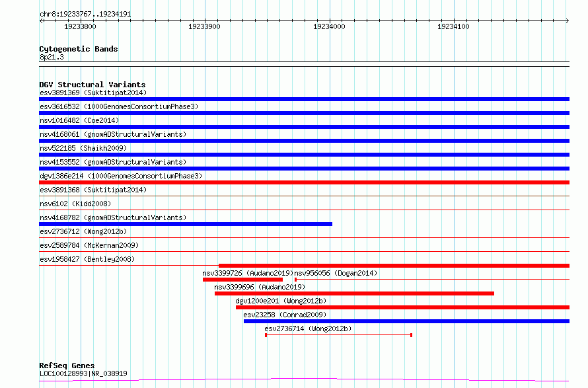The image size is (588, 388).
Task: Open nsv4153552 gnomAD variant label
Action: (x=113, y=162)
